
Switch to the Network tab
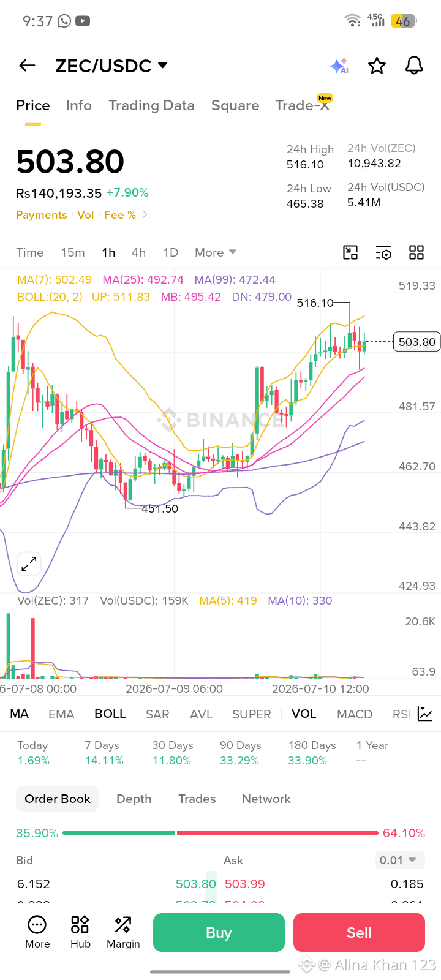[266, 799]
